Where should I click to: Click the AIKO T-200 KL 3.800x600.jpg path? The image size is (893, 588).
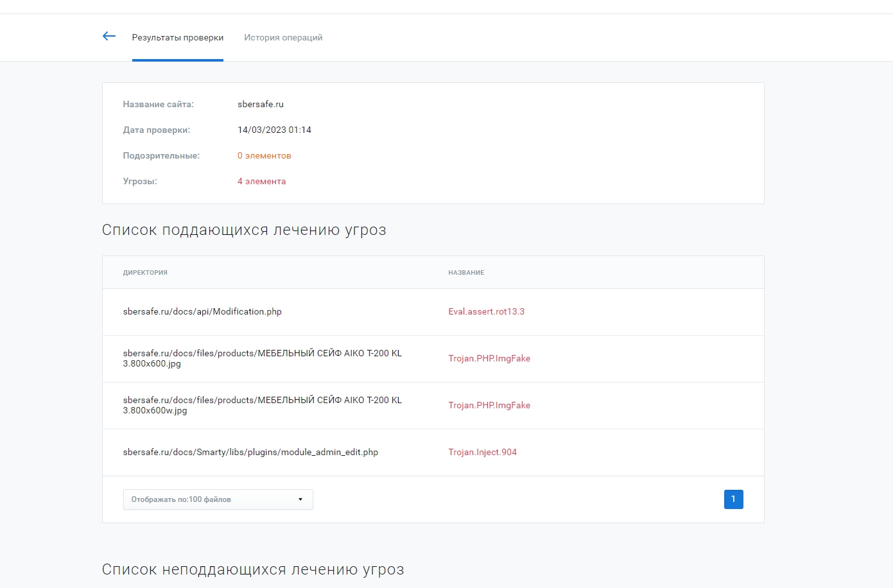pos(262,358)
